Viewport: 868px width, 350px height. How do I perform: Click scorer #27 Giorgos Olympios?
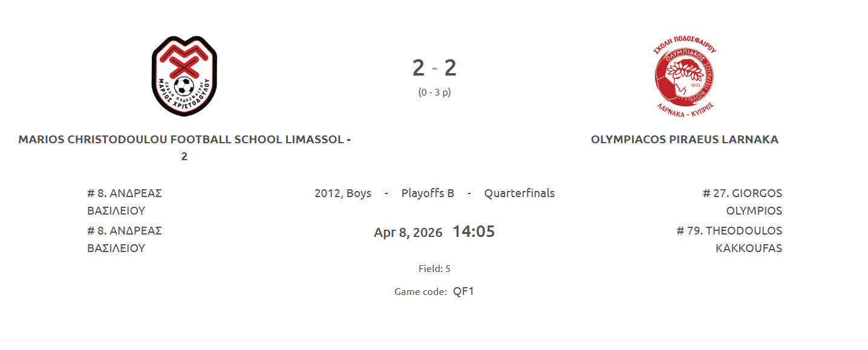point(742,202)
